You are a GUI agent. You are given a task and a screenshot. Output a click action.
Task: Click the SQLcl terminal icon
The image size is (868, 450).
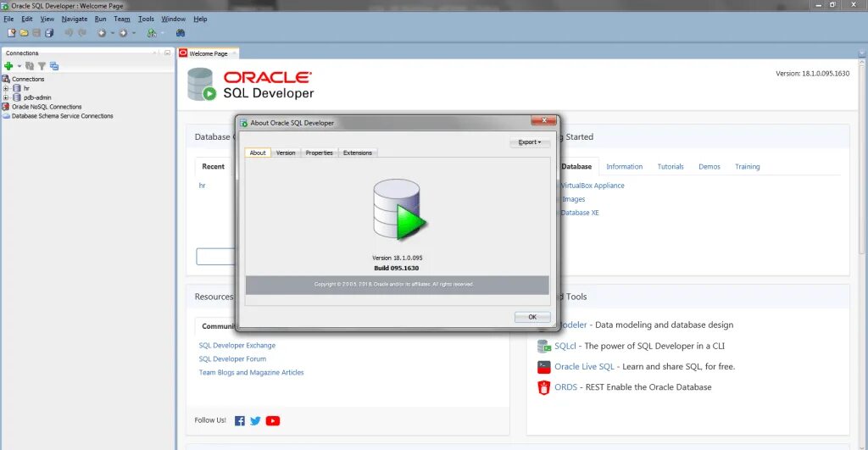544,346
